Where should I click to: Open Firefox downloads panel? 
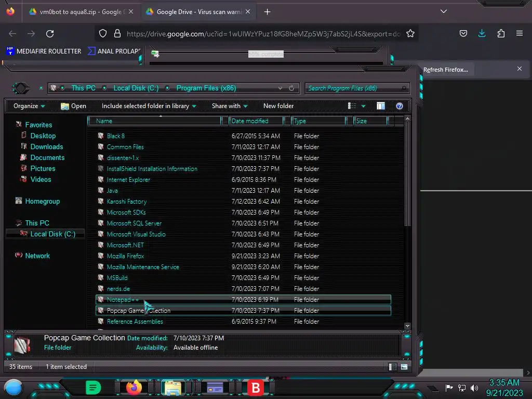click(482, 33)
